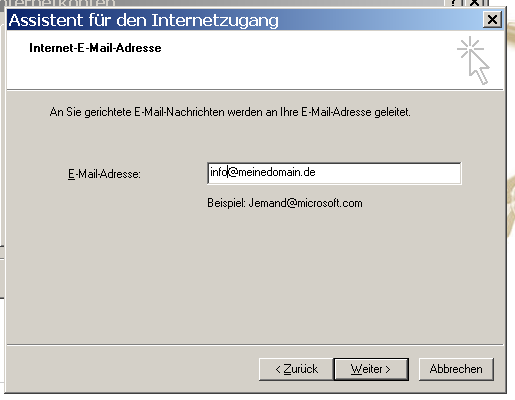
Task: Click the desktop wallpaper beside the dialog
Action: pos(511,133)
